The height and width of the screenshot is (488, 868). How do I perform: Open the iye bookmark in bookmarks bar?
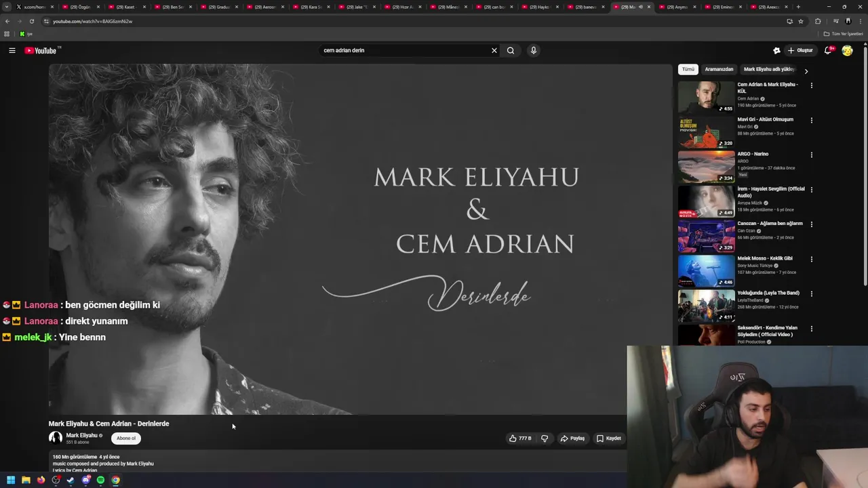point(26,34)
